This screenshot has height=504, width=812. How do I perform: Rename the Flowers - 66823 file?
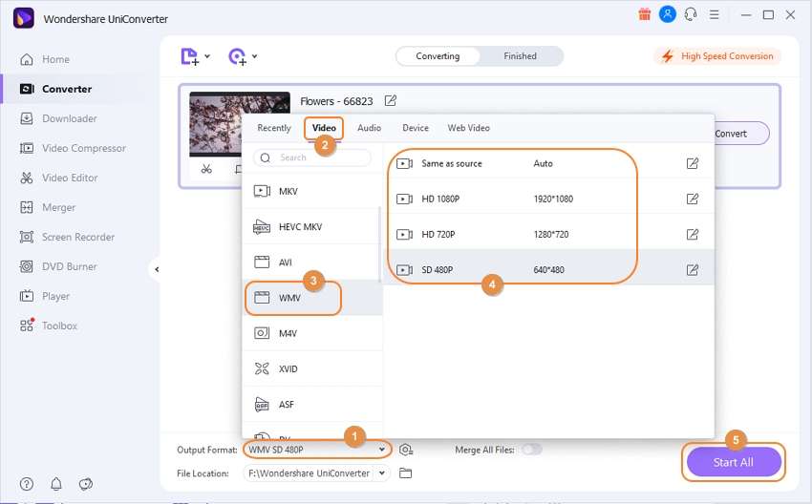coord(391,100)
